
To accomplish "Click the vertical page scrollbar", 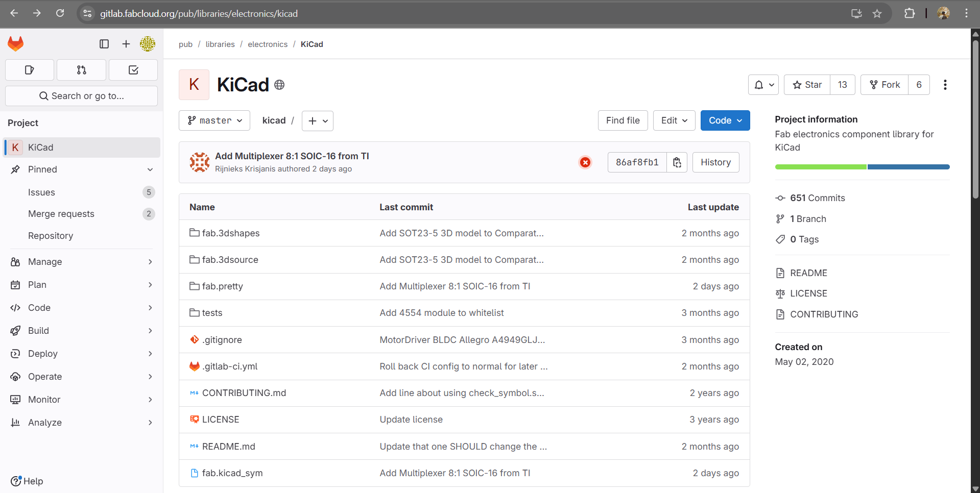I will pos(975,119).
